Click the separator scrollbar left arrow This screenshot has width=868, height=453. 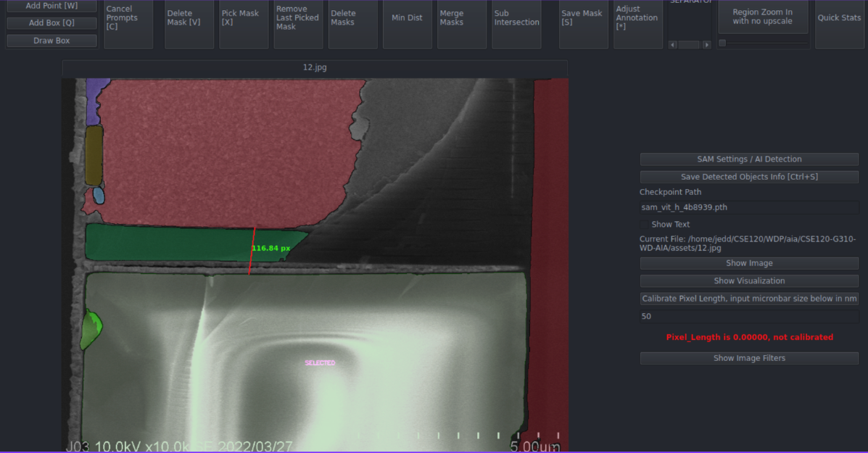pos(673,45)
